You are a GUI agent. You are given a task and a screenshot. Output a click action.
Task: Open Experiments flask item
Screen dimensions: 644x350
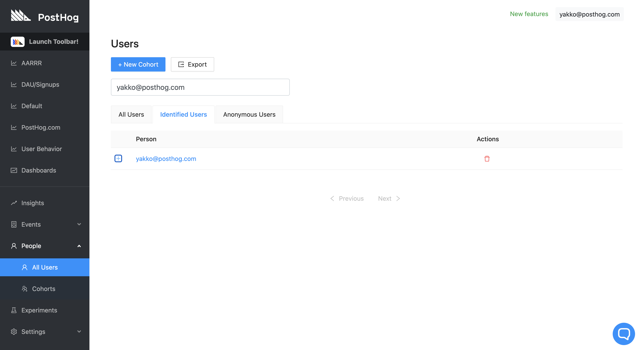39,310
